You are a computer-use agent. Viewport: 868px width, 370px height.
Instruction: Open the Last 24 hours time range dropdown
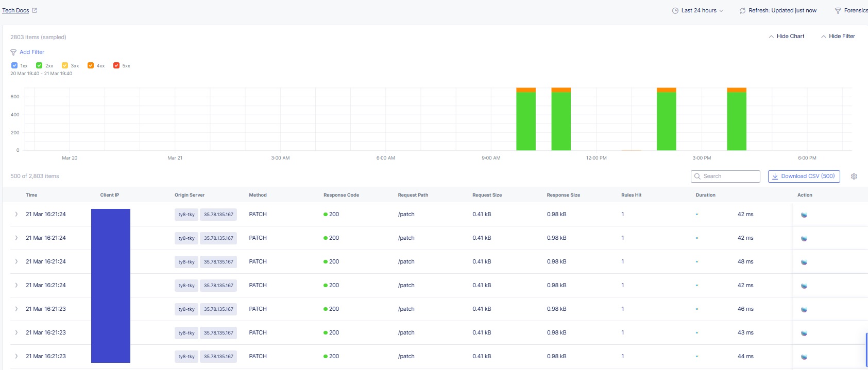pyautogui.click(x=698, y=11)
